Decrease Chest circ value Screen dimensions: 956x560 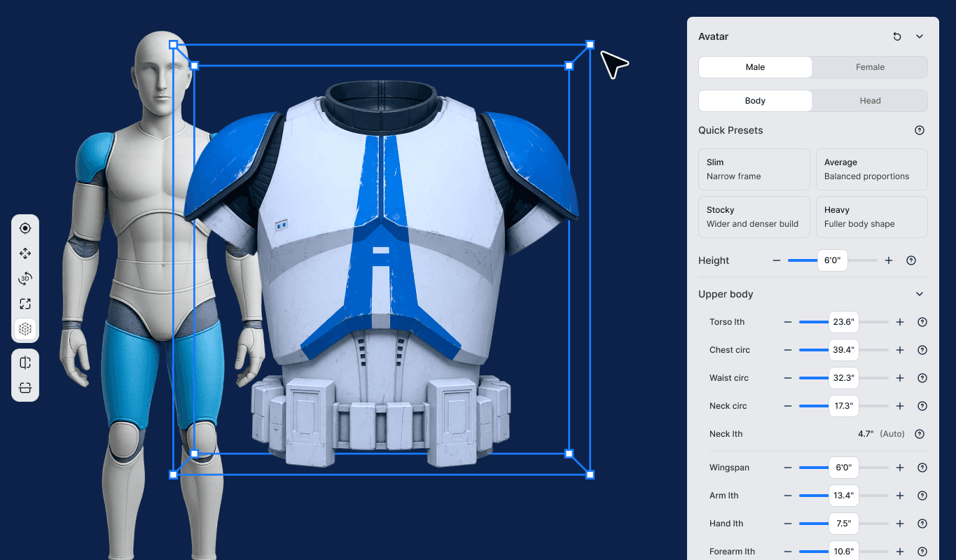(x=788, y=350)
